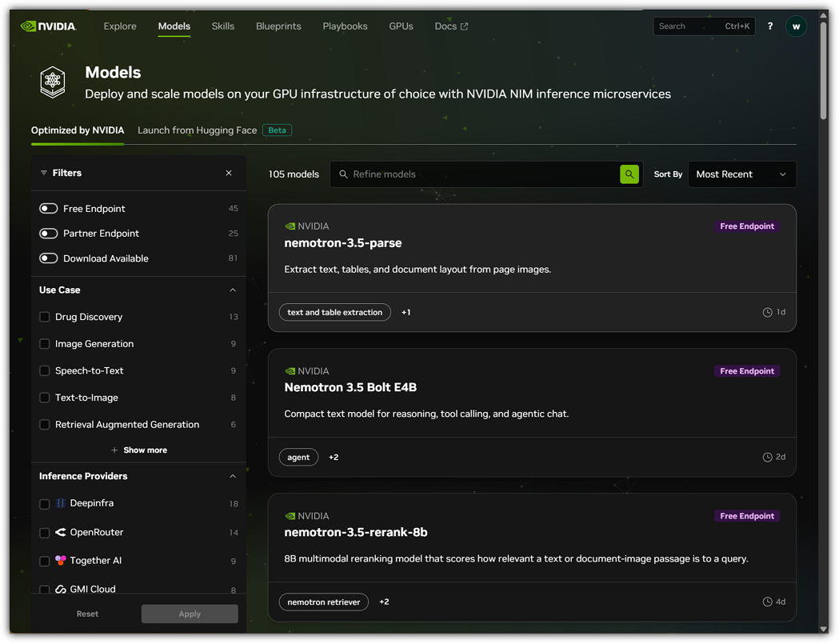Expand the +2 tags on Nemotron 3.5 Bolt E4B

click(334, 457)
